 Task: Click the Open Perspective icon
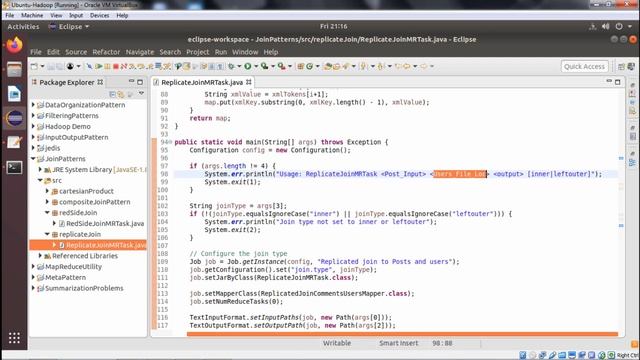tap(621, 66)
